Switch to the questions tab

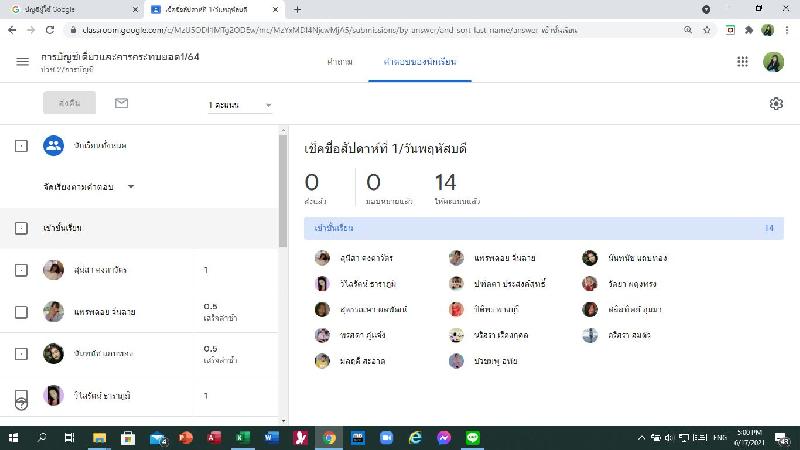339,62
